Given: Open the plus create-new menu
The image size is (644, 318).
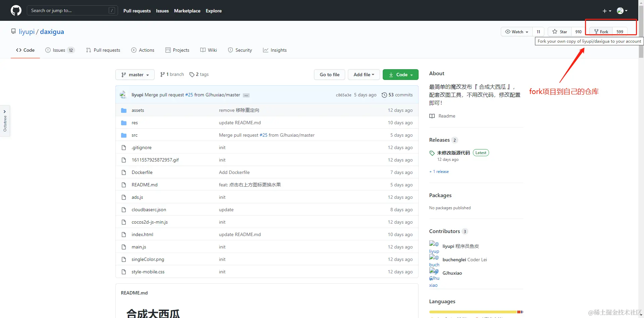Looking at the screenshot, I should pyautogui.click(x=607, y=11).
